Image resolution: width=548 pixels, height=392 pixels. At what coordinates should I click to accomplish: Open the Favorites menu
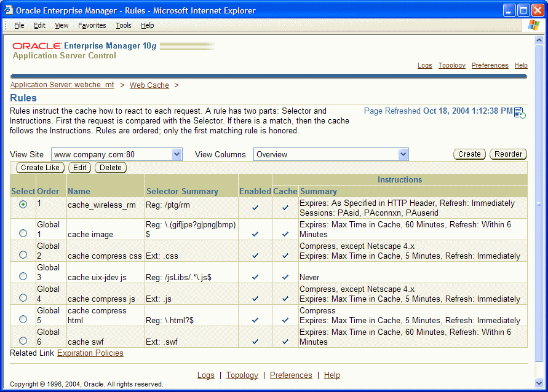point(92,25)
